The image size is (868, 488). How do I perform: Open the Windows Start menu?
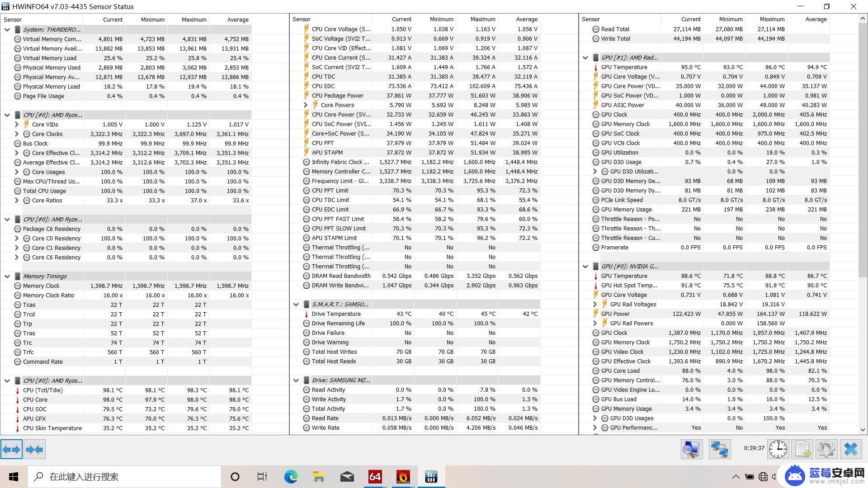click(14, 477)
